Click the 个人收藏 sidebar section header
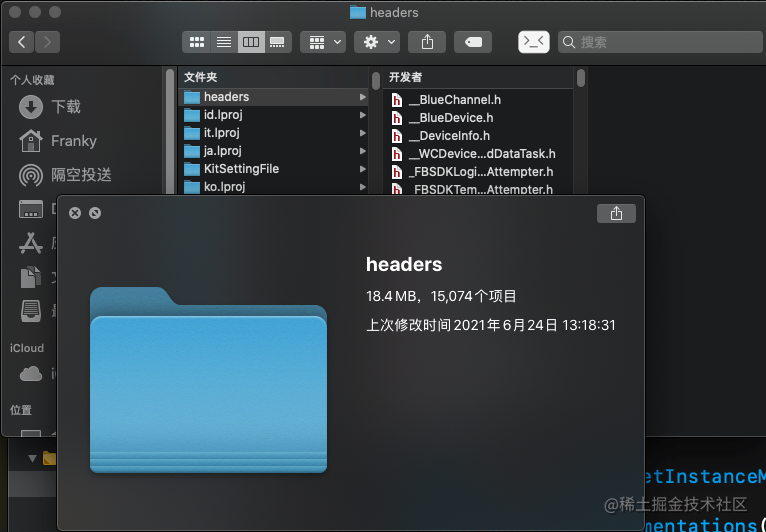Viewport: 766px width, 532px height. (x=32, y=80)
